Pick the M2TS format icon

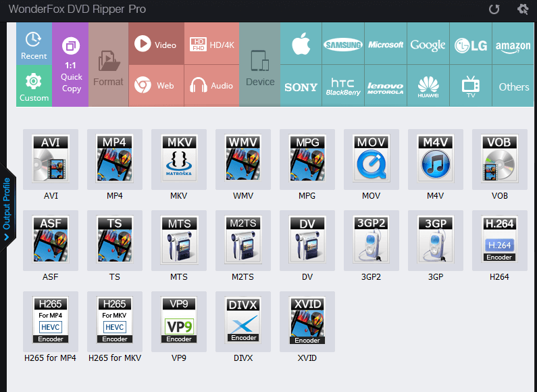[x=243, y=241]
